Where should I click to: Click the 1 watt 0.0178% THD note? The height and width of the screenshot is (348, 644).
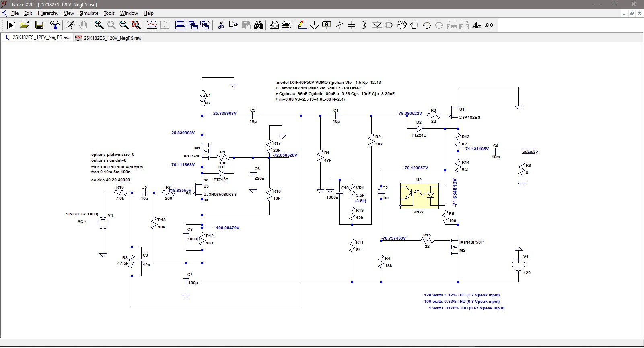(x=467, y=308)
